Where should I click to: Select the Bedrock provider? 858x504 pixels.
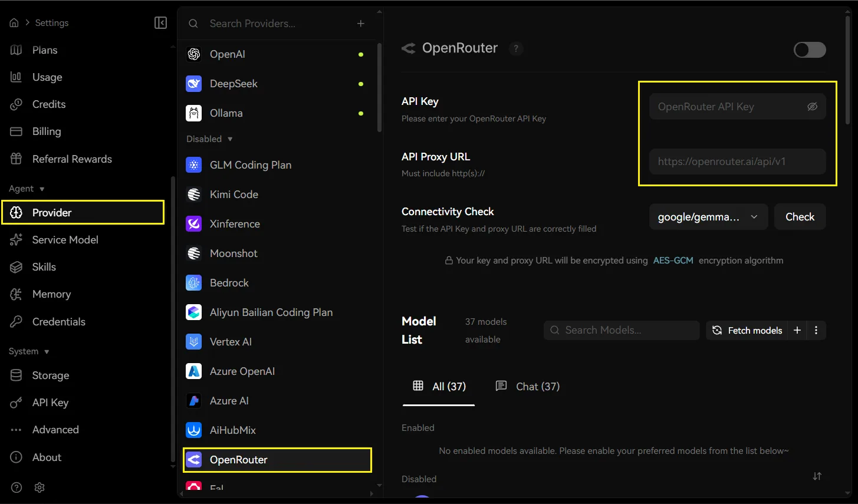(277, 283)
